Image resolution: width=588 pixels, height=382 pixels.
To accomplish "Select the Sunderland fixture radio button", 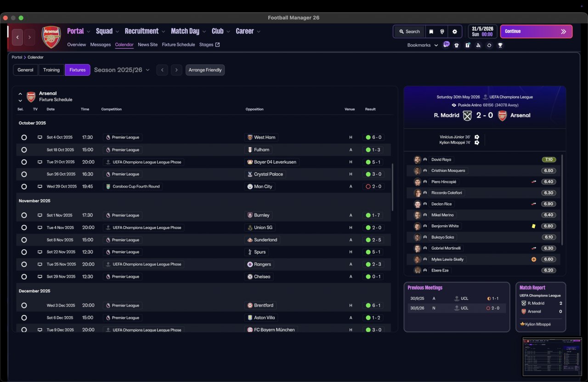I will point(24,240).
